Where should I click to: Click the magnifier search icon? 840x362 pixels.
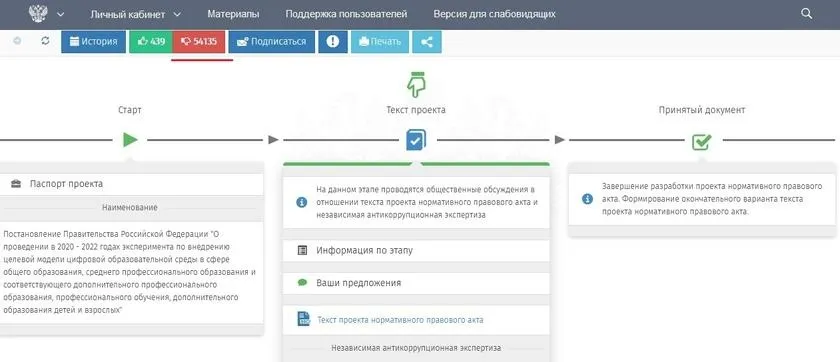[x=806, y=14]
